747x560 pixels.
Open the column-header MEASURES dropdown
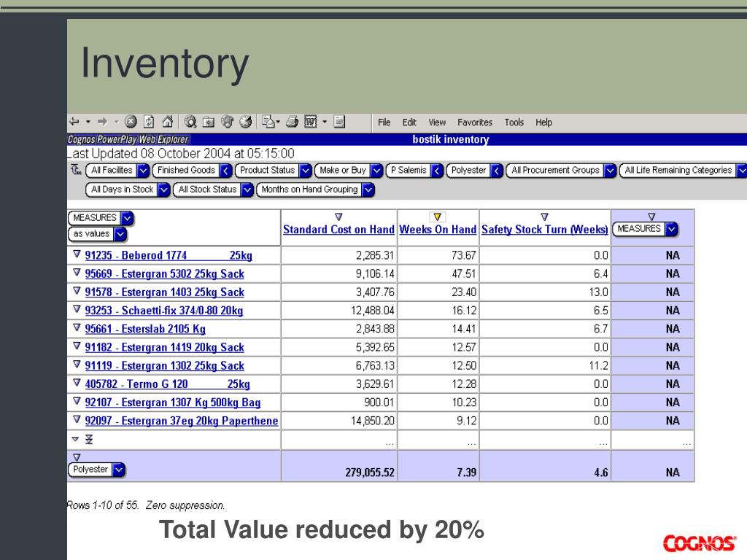click(671, 229)
